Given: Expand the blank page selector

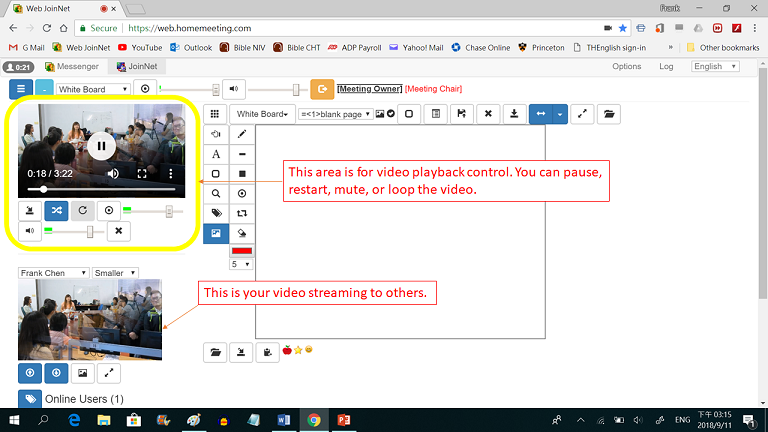Looking at the screenshot, I should click(336, 114).
